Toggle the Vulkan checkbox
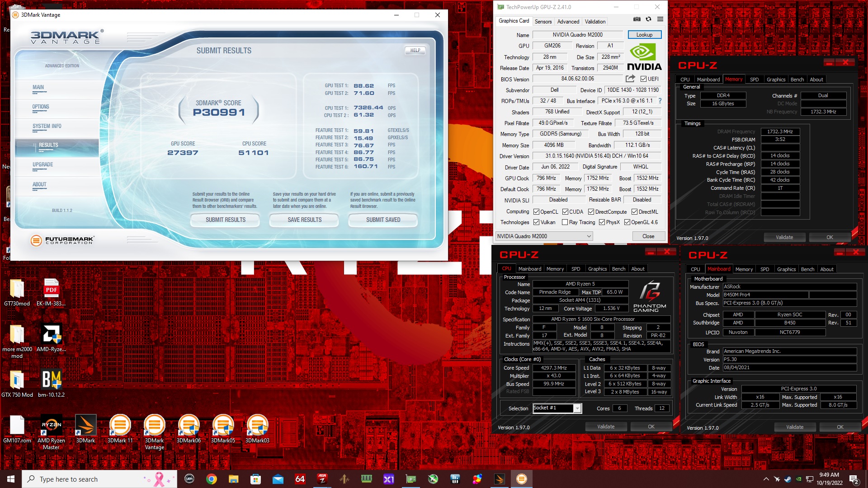The width and height of the screenshot is (868, 488). click(x=536, y=222)
